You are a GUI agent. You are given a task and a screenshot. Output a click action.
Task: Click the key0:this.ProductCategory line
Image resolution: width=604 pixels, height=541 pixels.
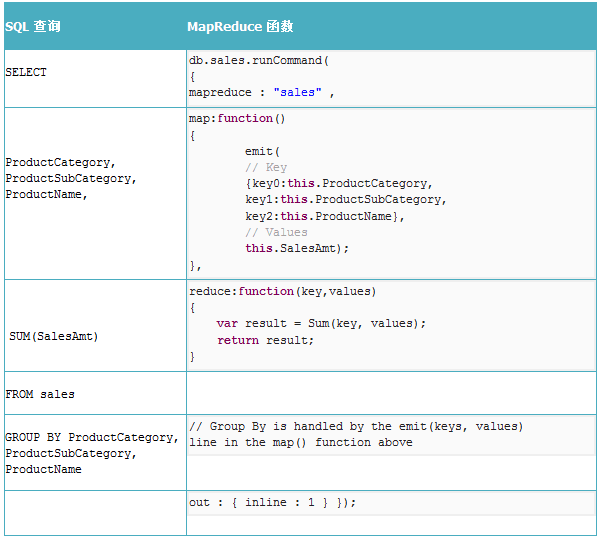pyautogui.click(x=338, y=184)
